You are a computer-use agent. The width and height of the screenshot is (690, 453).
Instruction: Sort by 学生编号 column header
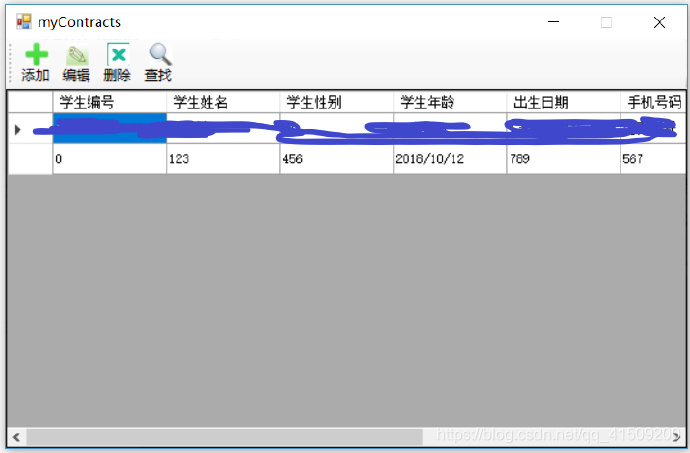click(x=110, y=102)
